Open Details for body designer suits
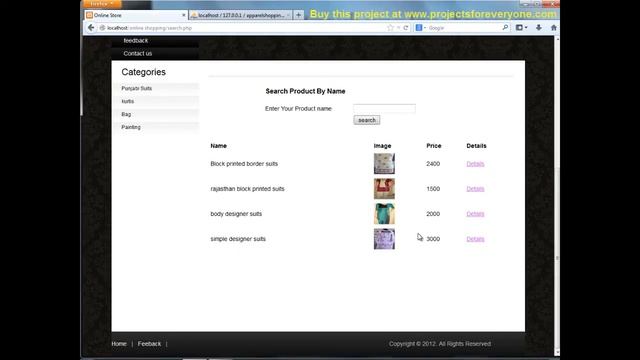 point(475,214)
